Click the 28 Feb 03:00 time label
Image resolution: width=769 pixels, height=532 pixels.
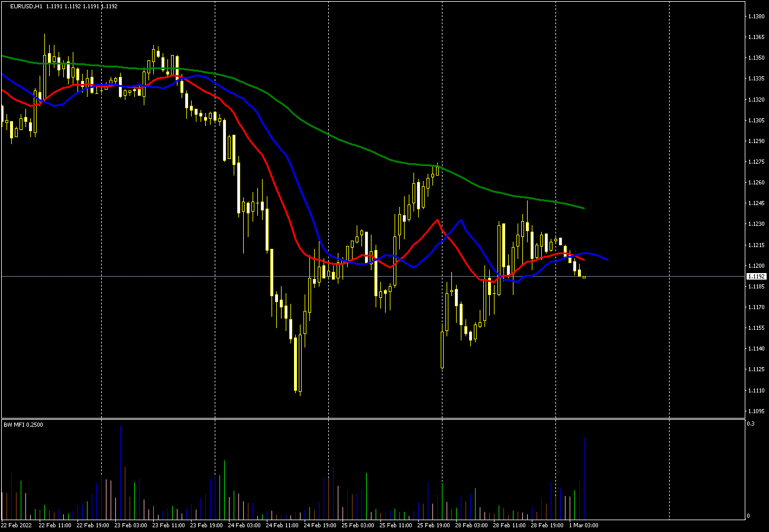(x=470, y=525)
